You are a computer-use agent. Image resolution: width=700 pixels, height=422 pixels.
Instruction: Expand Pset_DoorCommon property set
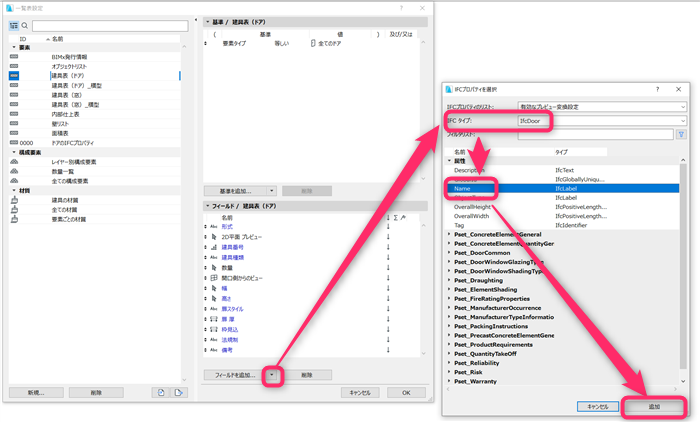[450, 253]
